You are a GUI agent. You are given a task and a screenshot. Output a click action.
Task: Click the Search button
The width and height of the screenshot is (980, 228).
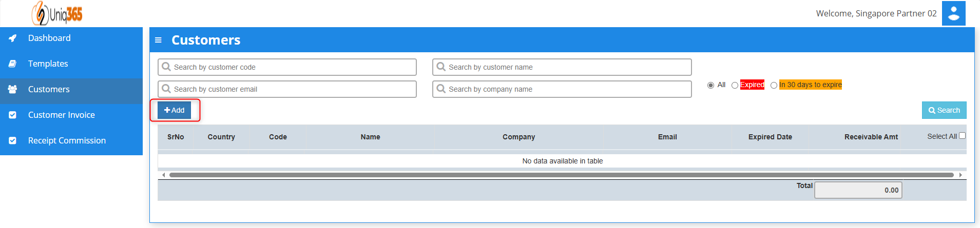pos(944,110)
